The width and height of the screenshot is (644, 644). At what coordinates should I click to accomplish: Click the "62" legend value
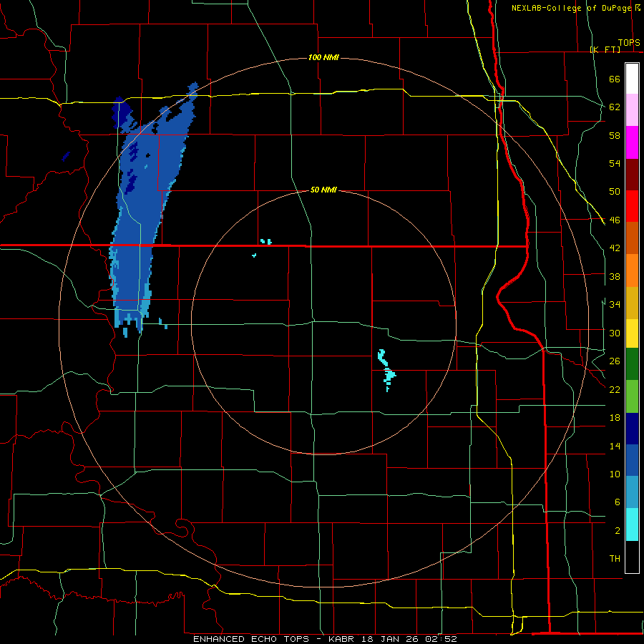pyautogui.click(x=615, y=107)
